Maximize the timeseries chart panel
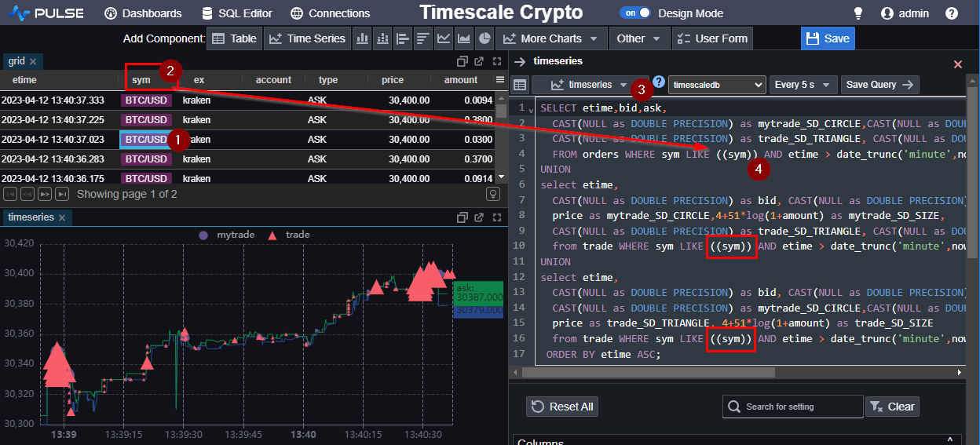980x445 pixels. coord(497,217)
